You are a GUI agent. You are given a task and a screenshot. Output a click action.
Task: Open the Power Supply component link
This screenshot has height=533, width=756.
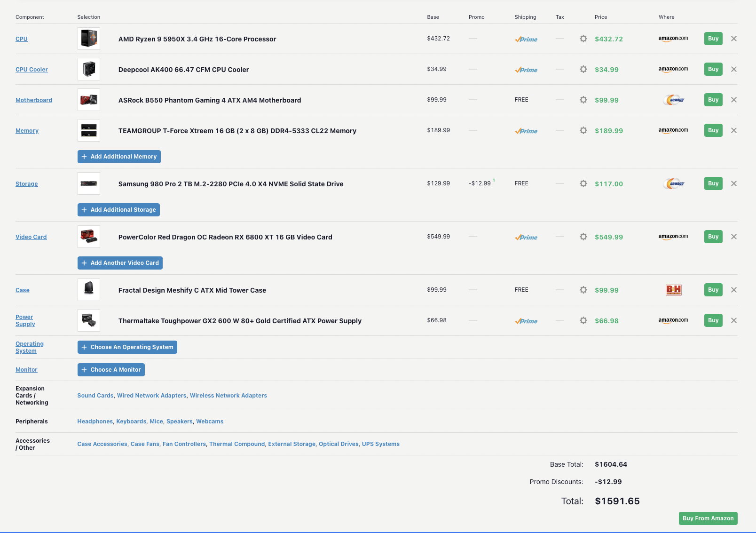[25, 320]
